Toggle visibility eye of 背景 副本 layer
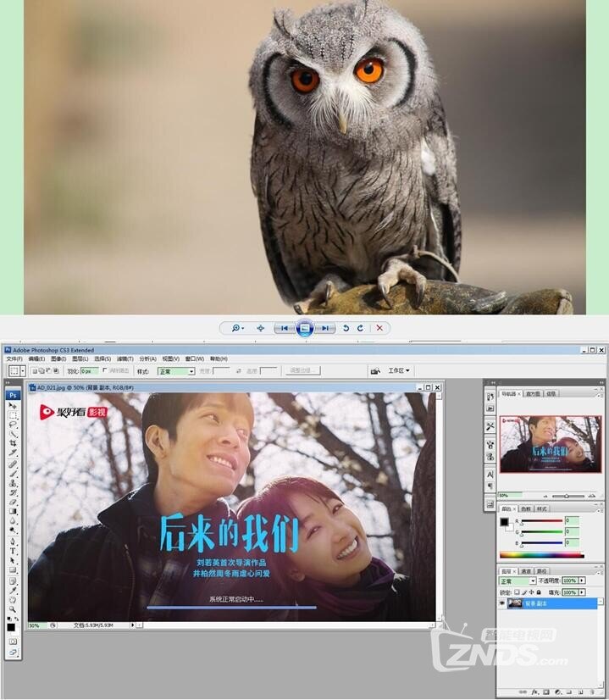Viewport: 609px width, 700px height. tap(502, 603)
